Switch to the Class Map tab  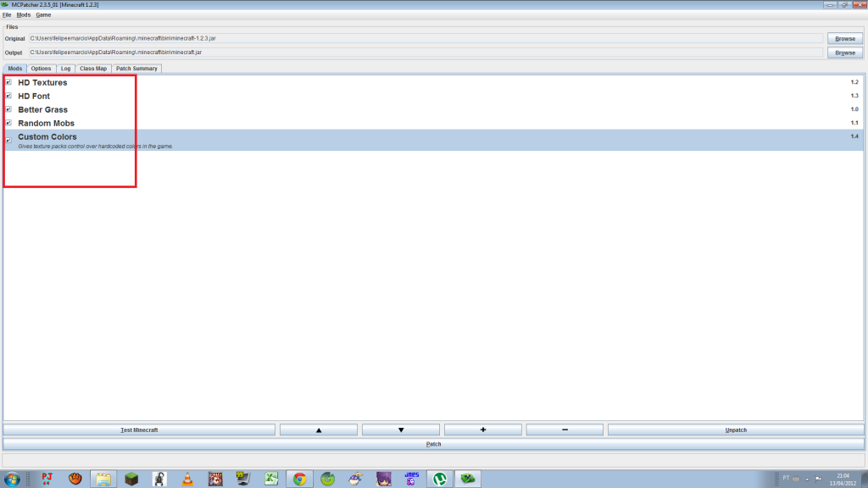[93, 69]
